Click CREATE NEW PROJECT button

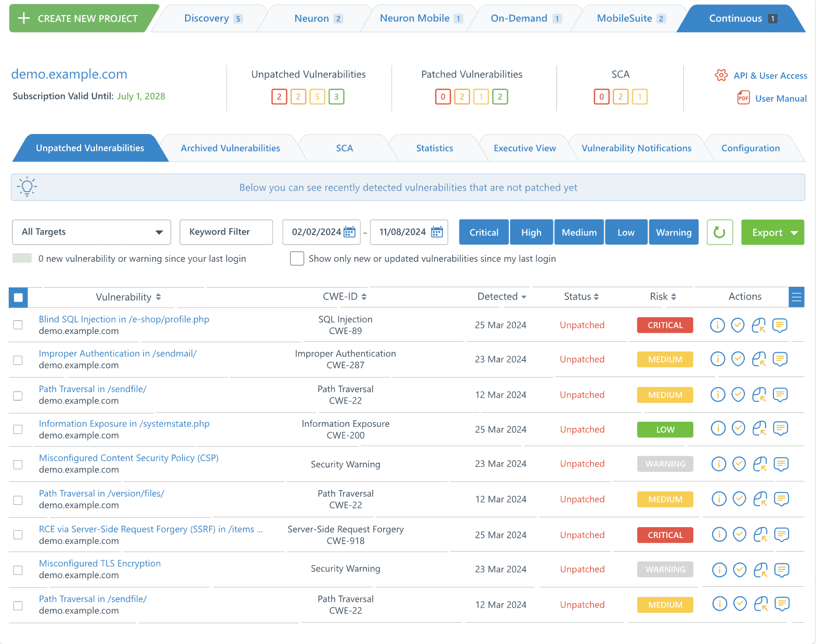(x=79, y=18)
